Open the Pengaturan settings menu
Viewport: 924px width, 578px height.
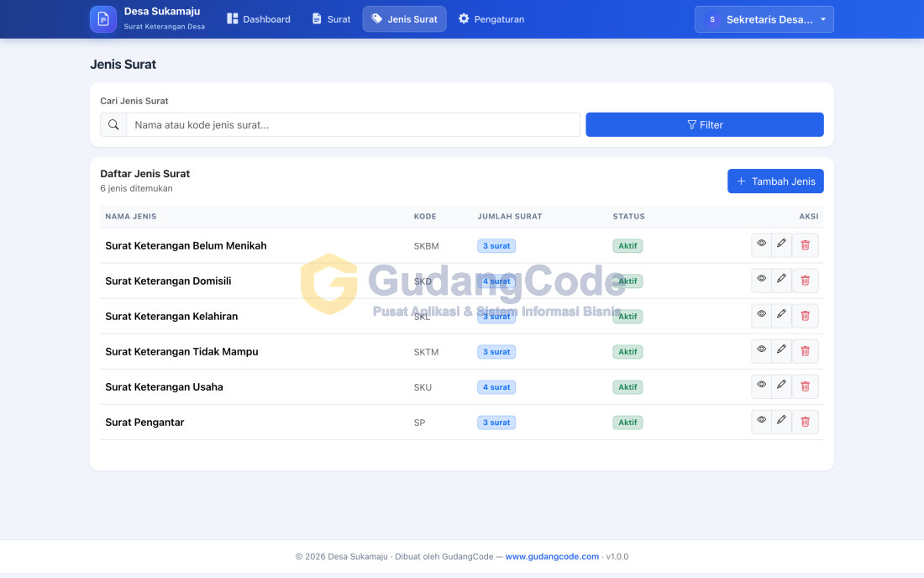pyautogui.click(x=491, y=18)
